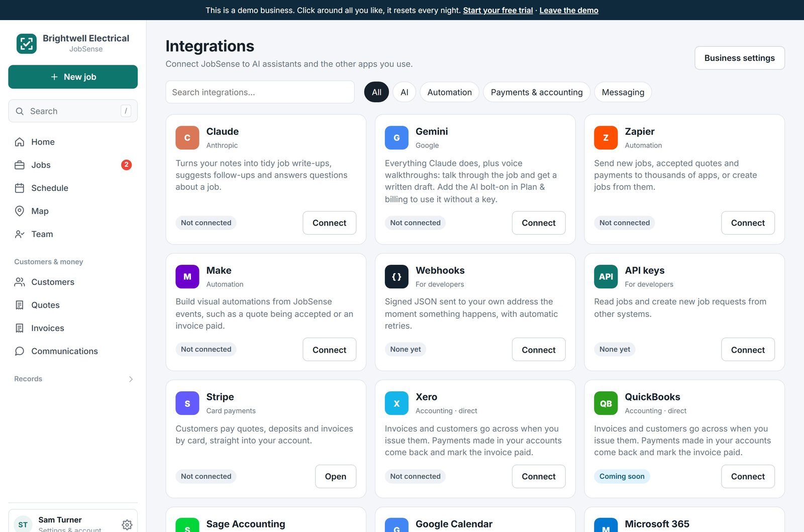Click the Customers & money section heading

[49, 262]
